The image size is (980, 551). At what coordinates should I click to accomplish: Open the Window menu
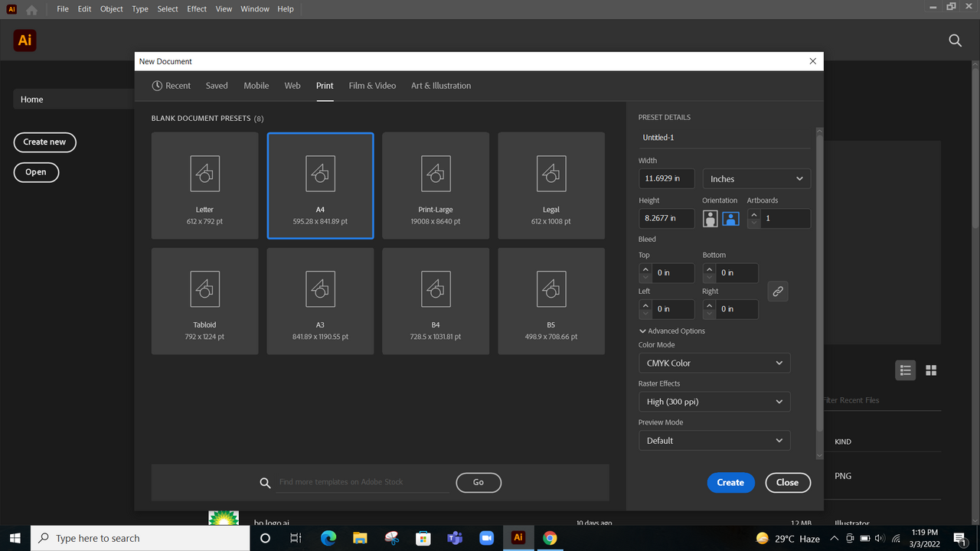255,9
